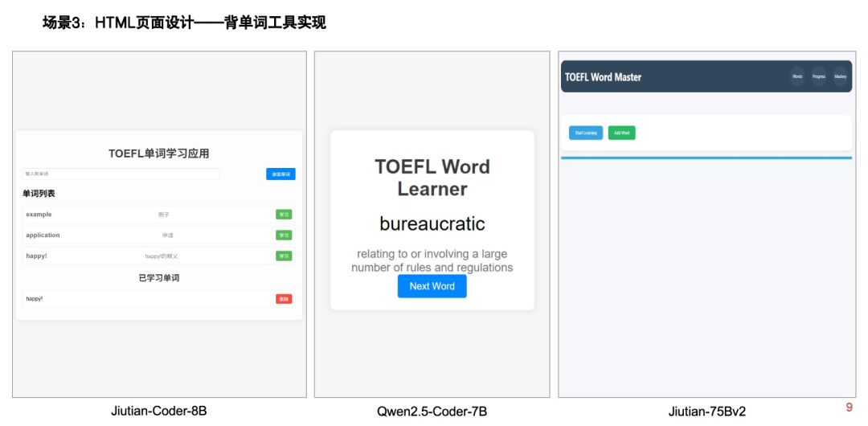Click the Jiutian-Coder-8B caption
Screen dimensions: 868x426
click(x=159, y=412)
